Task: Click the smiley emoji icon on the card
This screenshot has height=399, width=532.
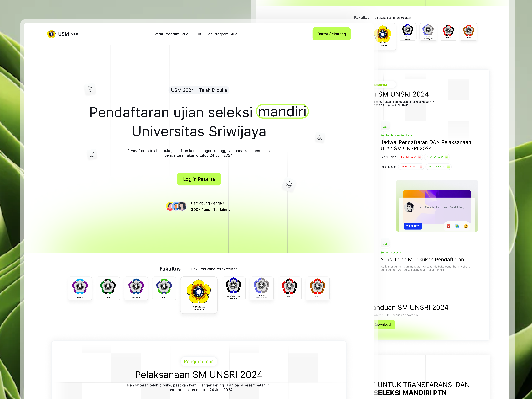Action: pos(466,226)
